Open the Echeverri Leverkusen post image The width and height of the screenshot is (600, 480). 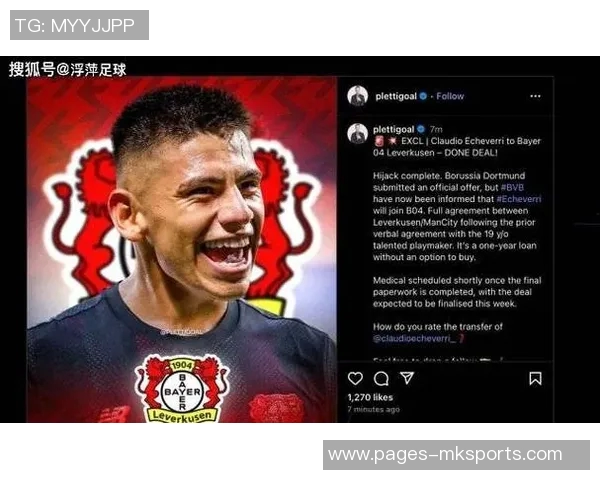click(x=182, y=250)
